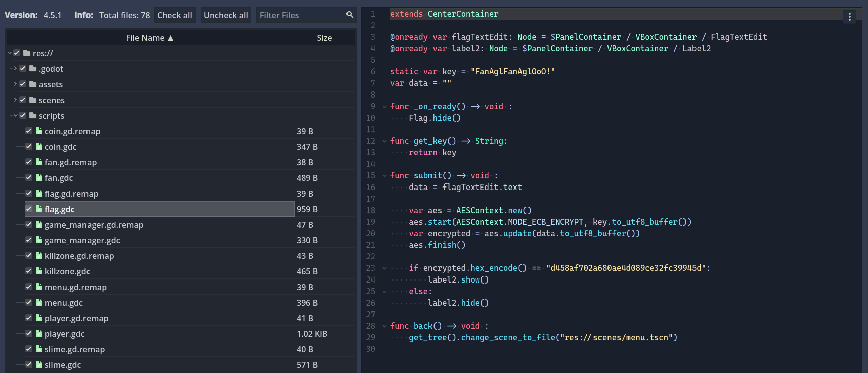Sort by the Size column header

click(x=324, y=38)
